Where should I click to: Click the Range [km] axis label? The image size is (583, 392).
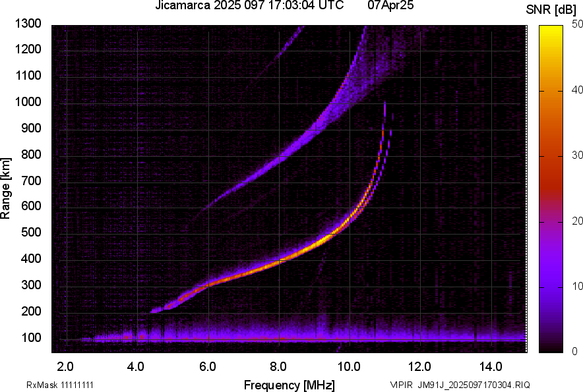click(5, 188)
